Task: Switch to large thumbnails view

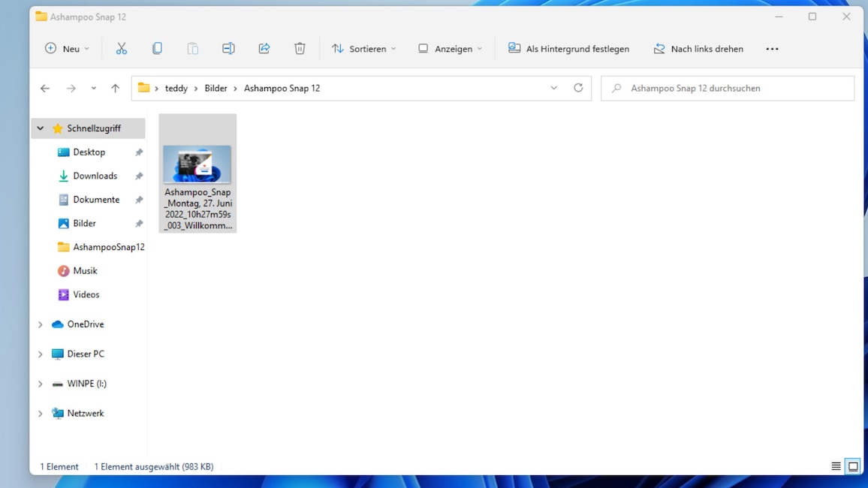Action: pos(853,466)
